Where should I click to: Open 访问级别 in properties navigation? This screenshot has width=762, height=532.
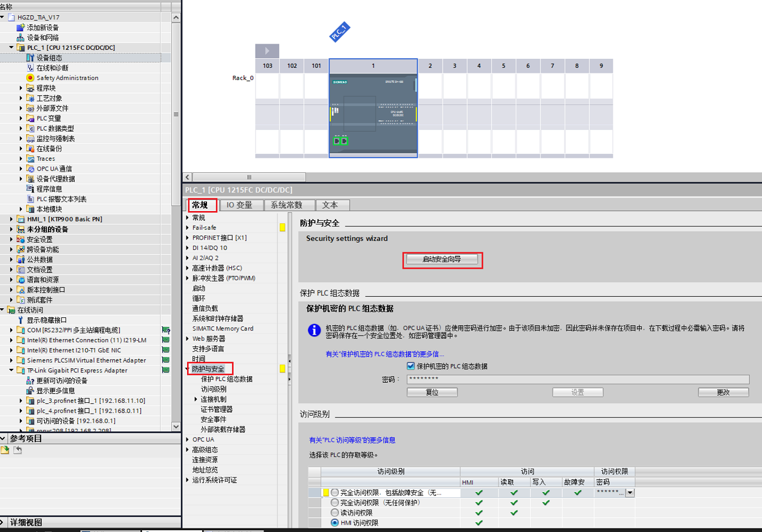point(214,389)
